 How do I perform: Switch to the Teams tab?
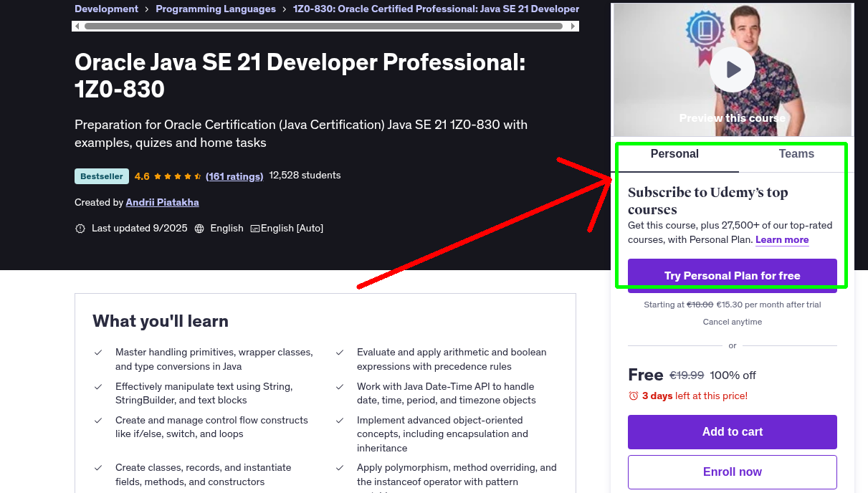pos(796,154)
